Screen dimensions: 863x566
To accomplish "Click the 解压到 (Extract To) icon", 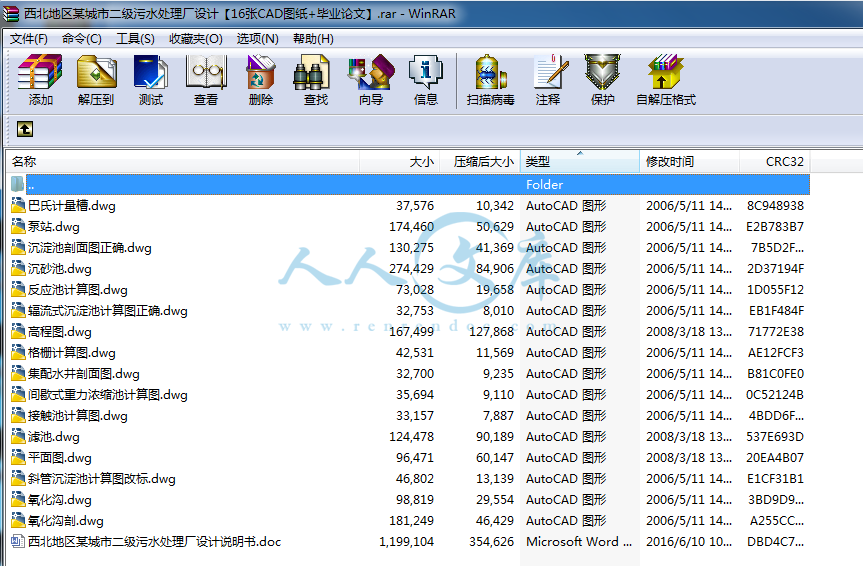I will tap(96, 72).
